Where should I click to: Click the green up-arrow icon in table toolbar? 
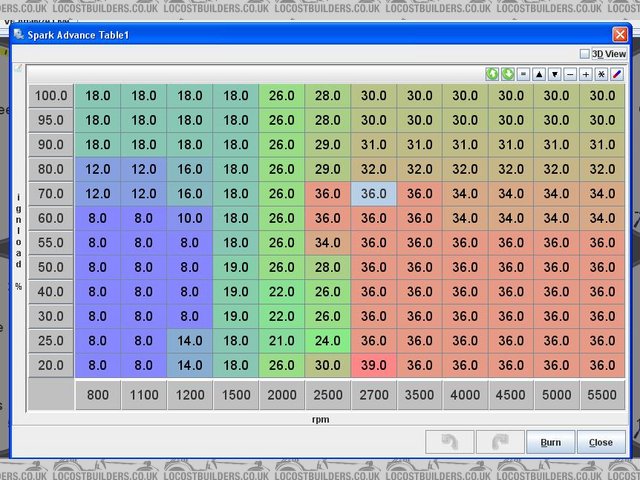point(492,74)
